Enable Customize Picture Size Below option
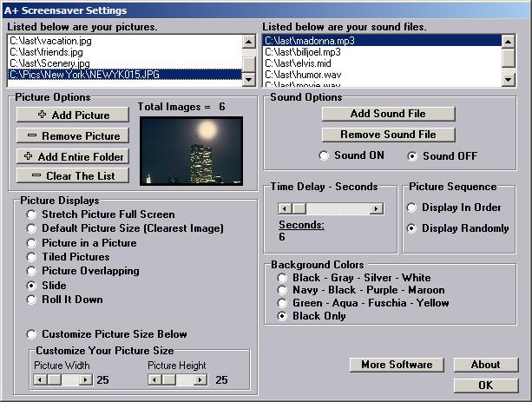Screen dimensions: 532x402 tap(32, 334)
